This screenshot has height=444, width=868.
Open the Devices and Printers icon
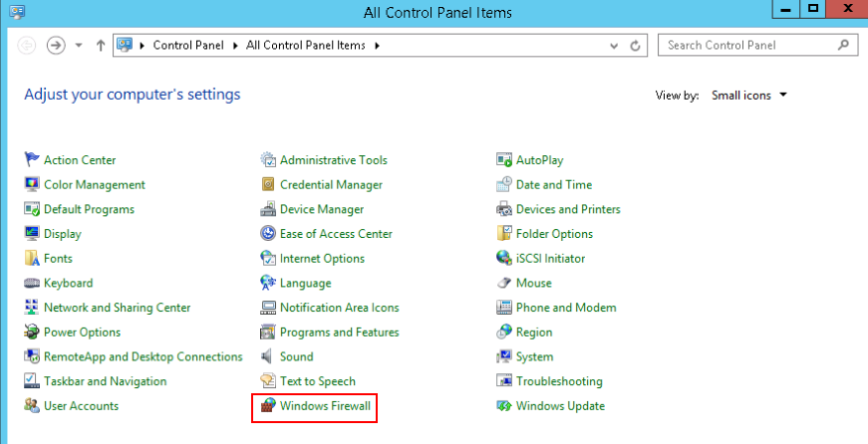tap(504, 209)
